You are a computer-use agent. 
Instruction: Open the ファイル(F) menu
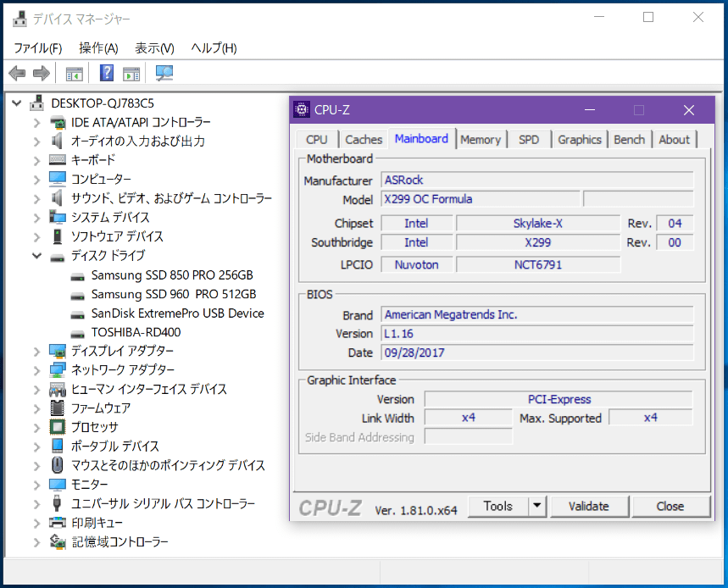tap(37, 48)
